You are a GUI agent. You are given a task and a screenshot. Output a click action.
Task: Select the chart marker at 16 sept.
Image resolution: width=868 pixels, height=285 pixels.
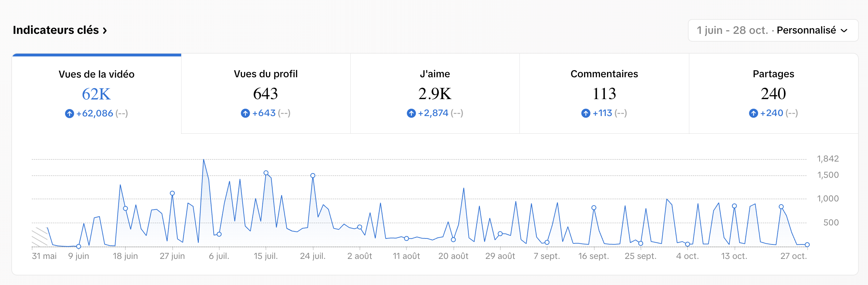tap(594, 208)
